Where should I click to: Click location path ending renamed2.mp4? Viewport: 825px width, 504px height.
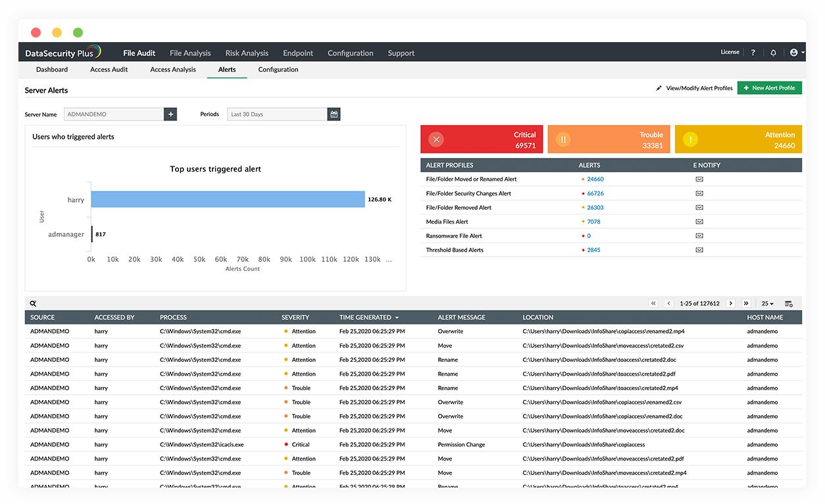(603, 332)
